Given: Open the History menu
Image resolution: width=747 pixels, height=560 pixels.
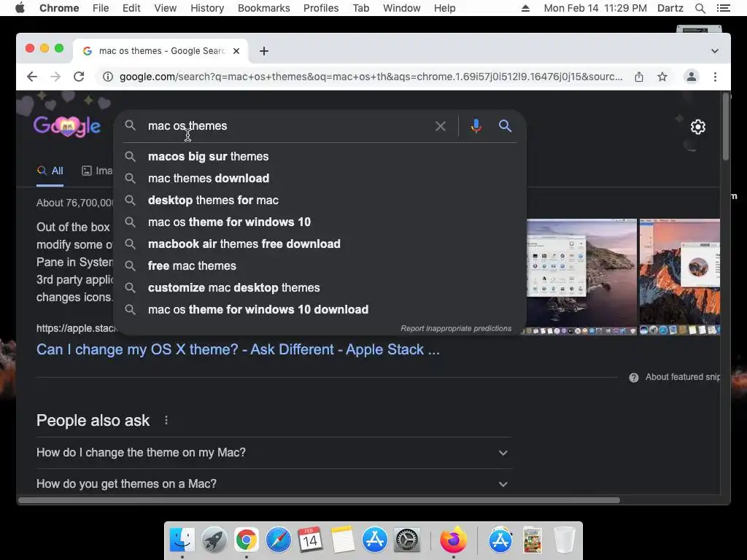Looking at the screenshot, I should [x=207, y=8].
